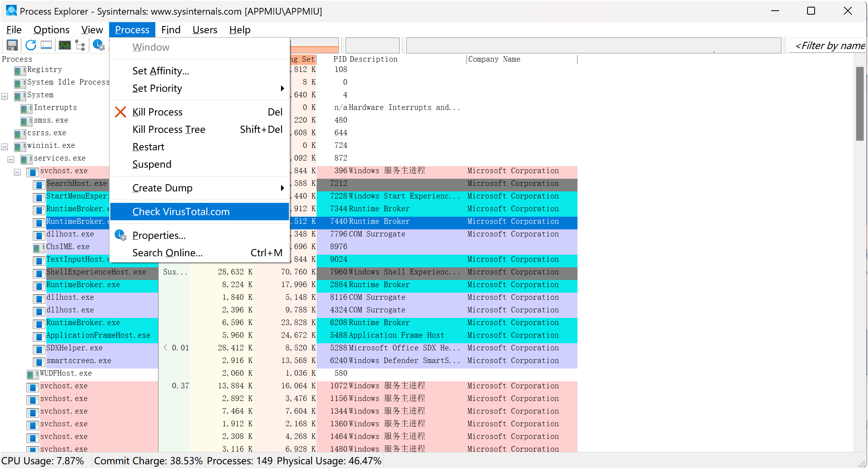Click the red X Kill Process icon
Image resolution: width=868 pixels, height=469 pixels.
click(121, 112)
